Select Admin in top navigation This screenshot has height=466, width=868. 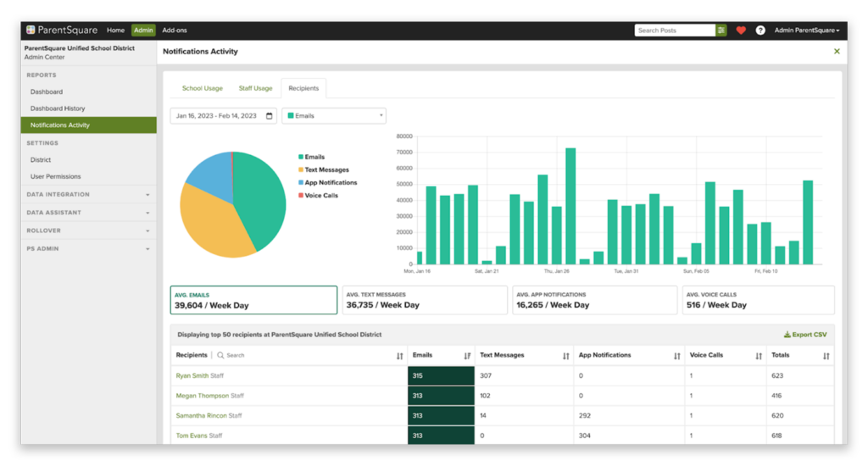point(143,31)
